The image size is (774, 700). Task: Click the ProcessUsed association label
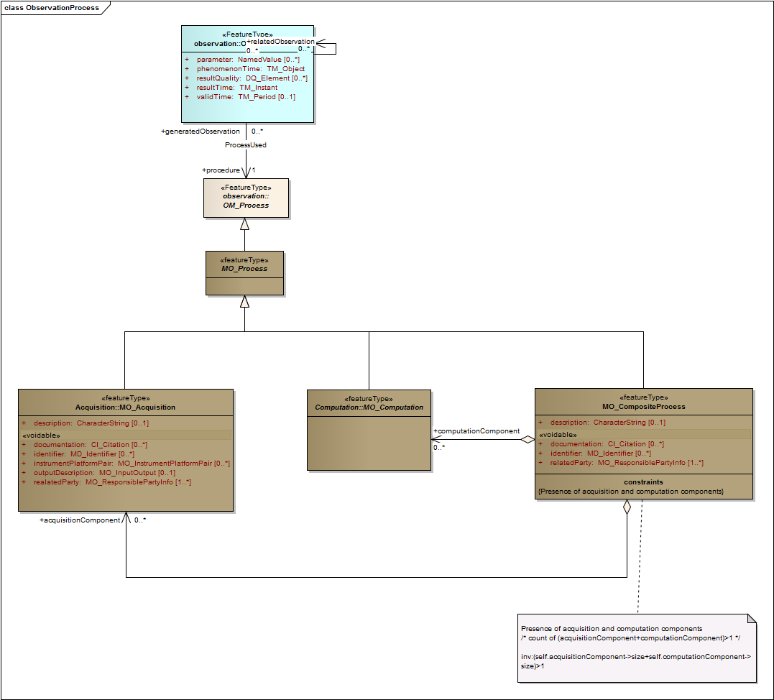246,144
